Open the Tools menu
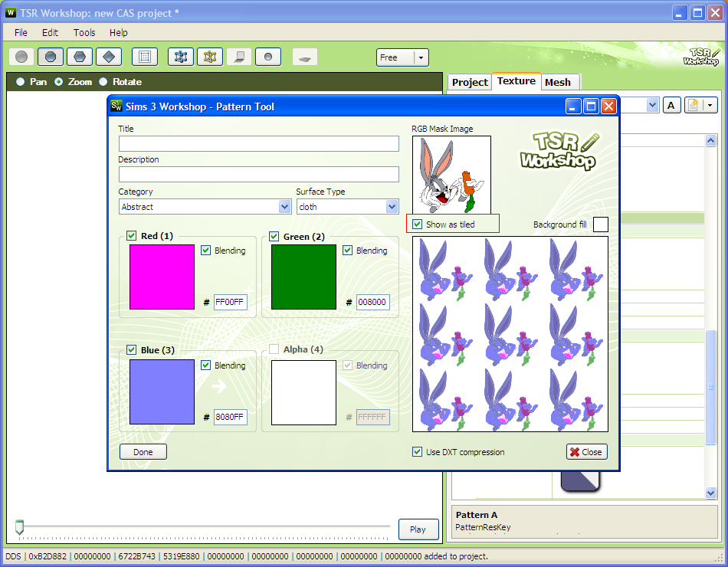Screen dimensions: 728x567 tap(84, 32)
